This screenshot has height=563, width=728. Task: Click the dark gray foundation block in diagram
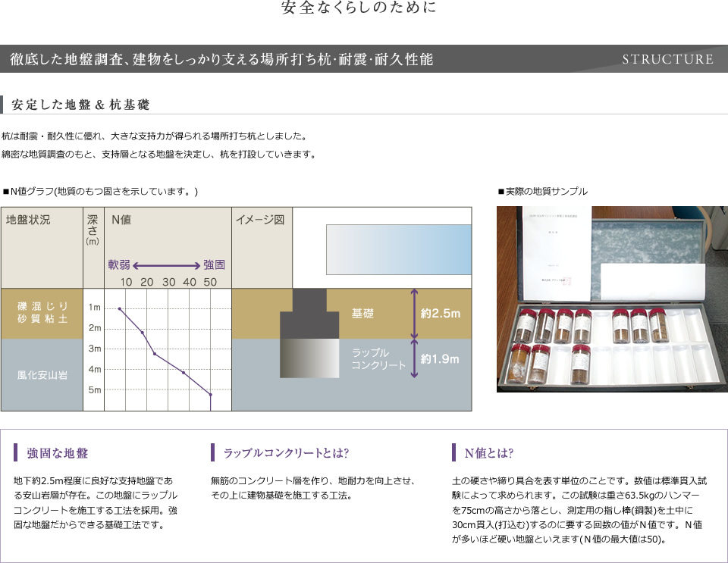pos(309,313)
